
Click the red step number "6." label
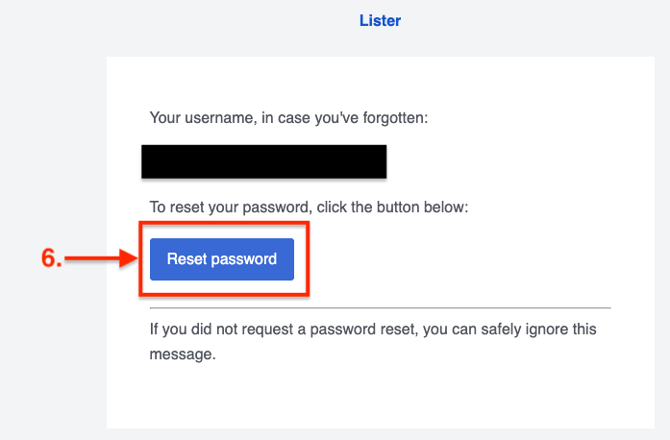click(51, 259)
